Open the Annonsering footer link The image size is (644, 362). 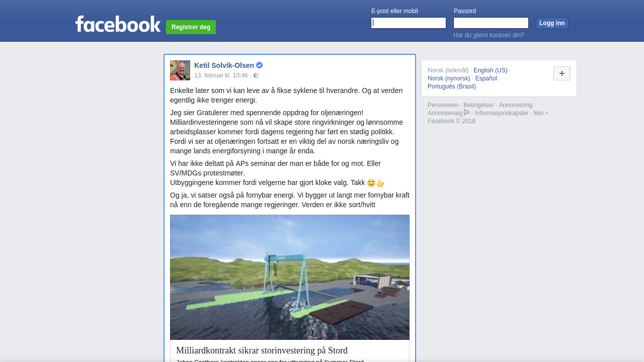[x=516, y=105]
